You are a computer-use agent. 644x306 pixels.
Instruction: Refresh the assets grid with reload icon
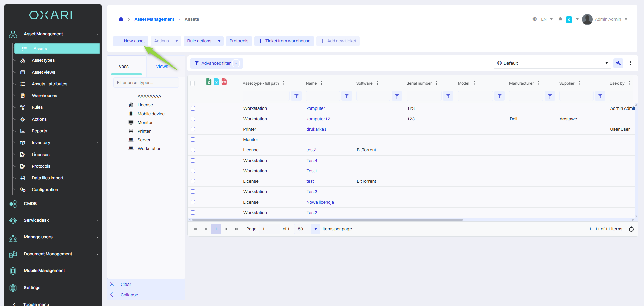click(x=631, y=229)
